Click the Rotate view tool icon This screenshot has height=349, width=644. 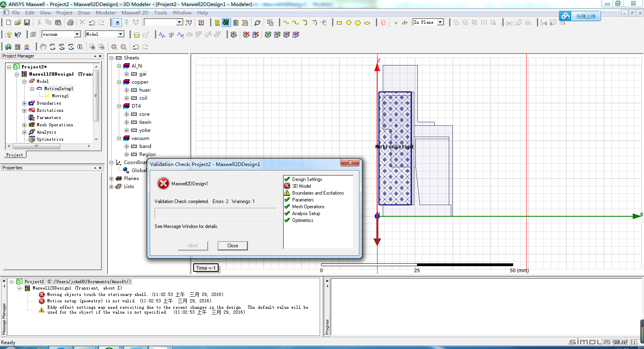tap(52, 47)
